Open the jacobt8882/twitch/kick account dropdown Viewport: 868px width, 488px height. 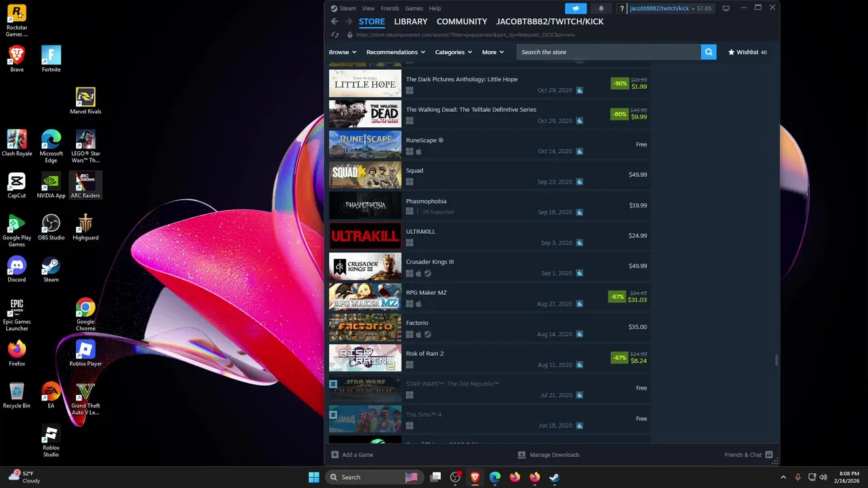coord(661,9)
